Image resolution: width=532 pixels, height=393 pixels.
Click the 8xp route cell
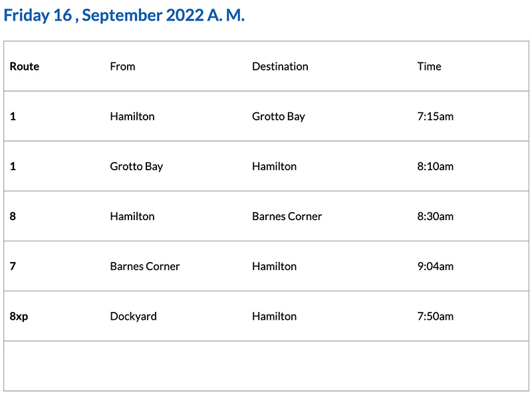(x=19, y=316)
